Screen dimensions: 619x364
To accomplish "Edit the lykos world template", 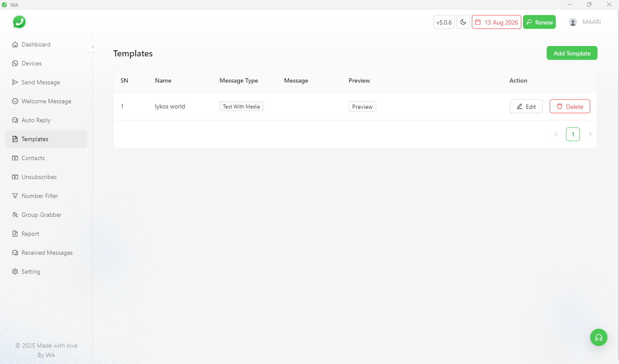I will 526,107.
